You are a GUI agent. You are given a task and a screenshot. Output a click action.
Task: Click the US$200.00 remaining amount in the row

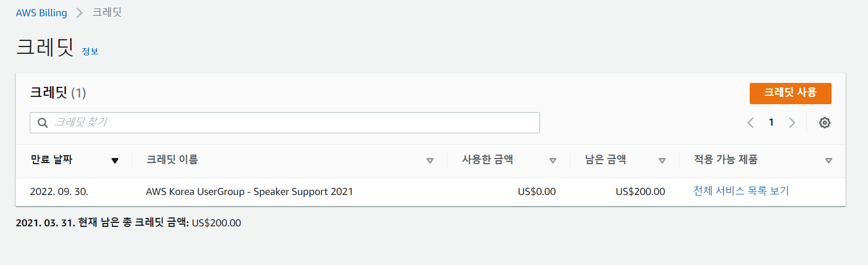pos(640,192)
